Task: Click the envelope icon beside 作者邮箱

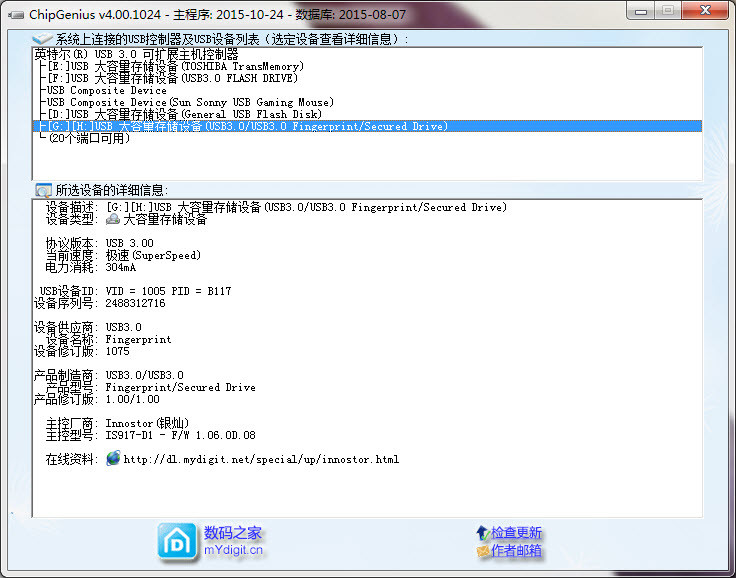Action: (483, 551)
